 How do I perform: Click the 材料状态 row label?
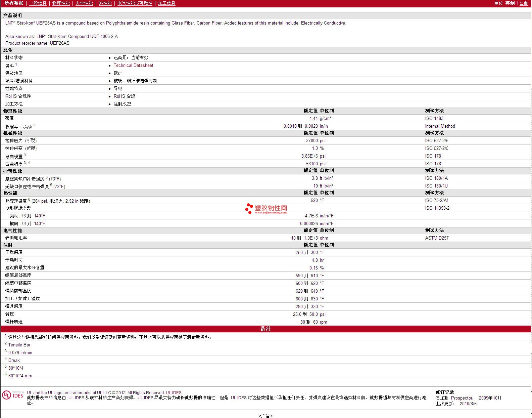click(x=14, y=57)
